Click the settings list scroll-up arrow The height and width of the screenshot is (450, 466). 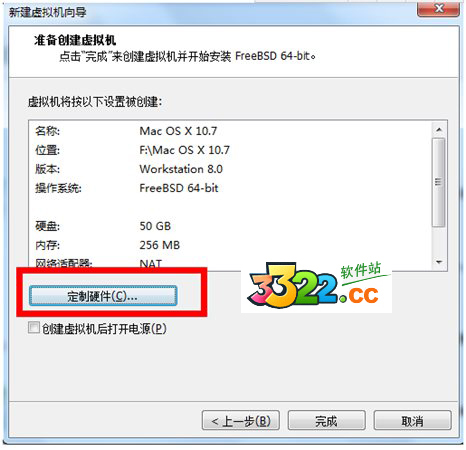[439, 130]
